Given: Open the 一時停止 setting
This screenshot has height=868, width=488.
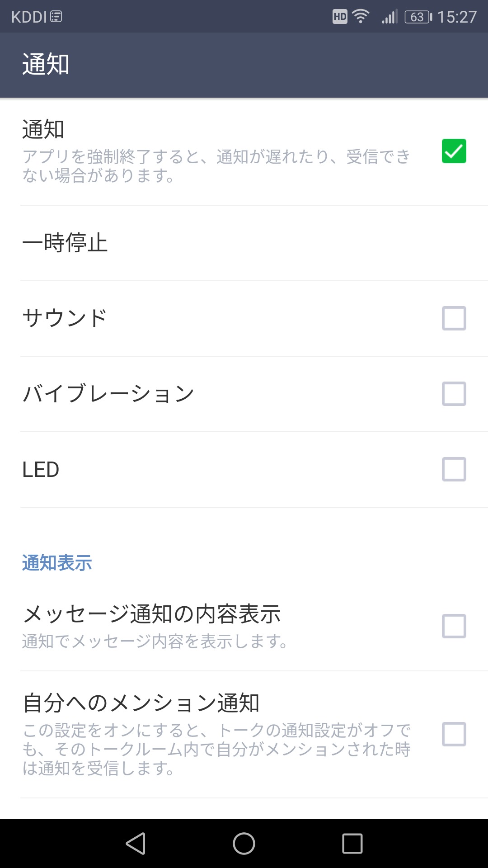Looking at the screenshot, I should [65, 243].
